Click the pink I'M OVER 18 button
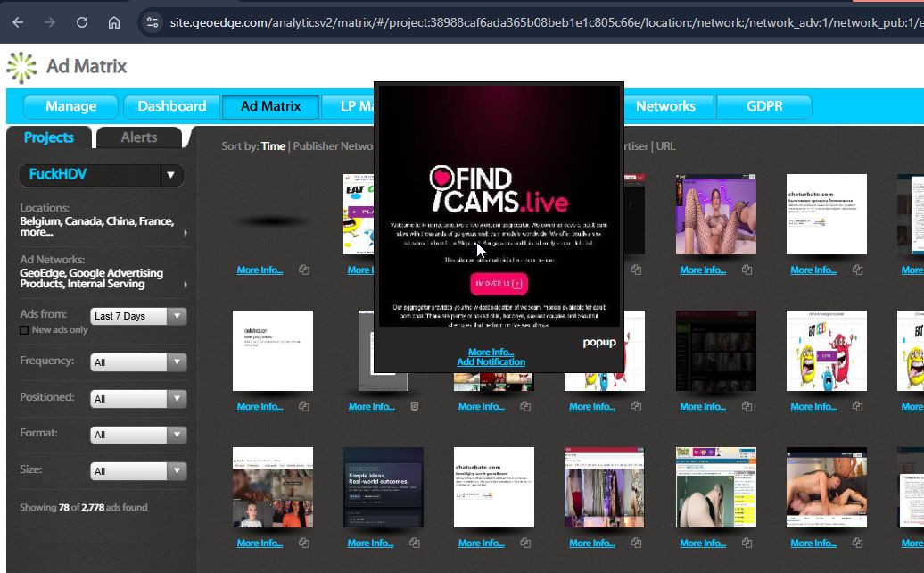Viewport: 924px width, 573px height. coord(499,284)
